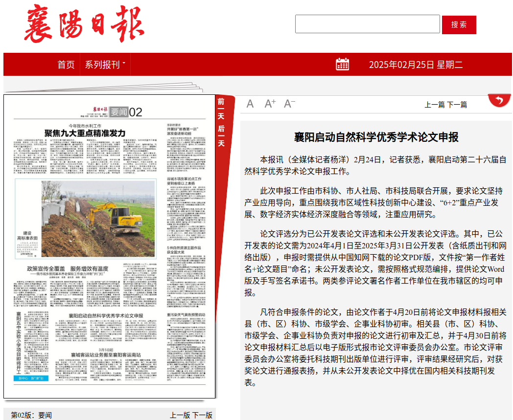
Task: Click inside the search text field
Action: pos(367,24)
